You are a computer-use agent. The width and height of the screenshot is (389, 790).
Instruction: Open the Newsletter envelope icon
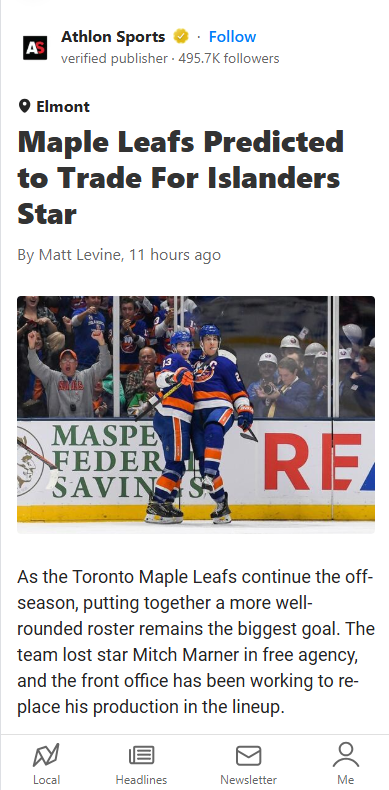pyautogui.click(x=248, y=756)
